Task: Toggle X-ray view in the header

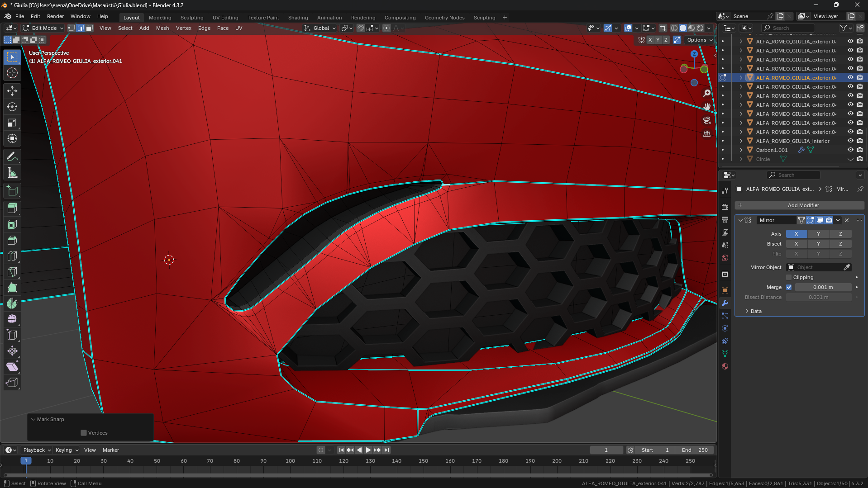Action: tap(663, 28)
